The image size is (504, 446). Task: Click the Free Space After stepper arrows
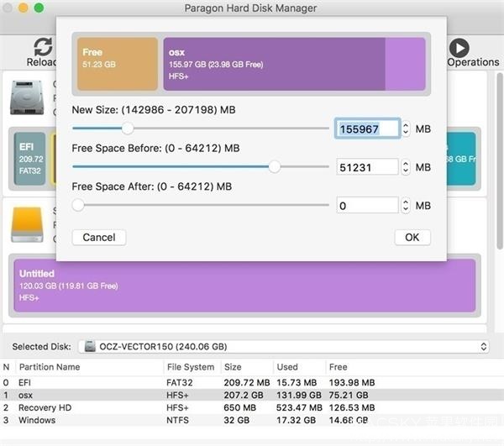(406, 205)
